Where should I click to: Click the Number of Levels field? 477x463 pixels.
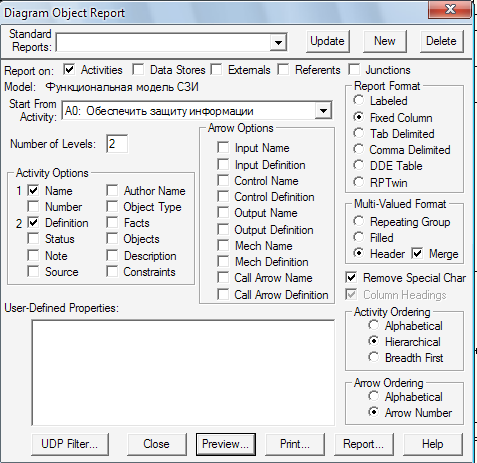point(117,144)
